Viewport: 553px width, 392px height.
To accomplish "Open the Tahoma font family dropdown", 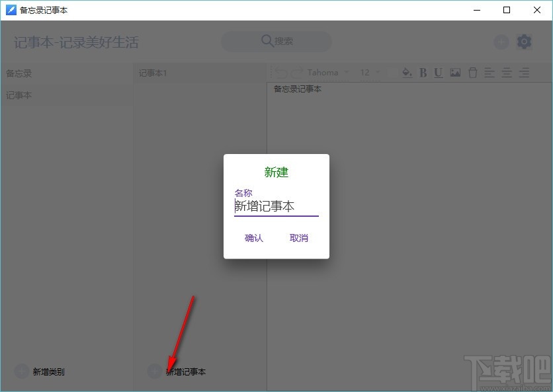I will [x=327, y=73].
